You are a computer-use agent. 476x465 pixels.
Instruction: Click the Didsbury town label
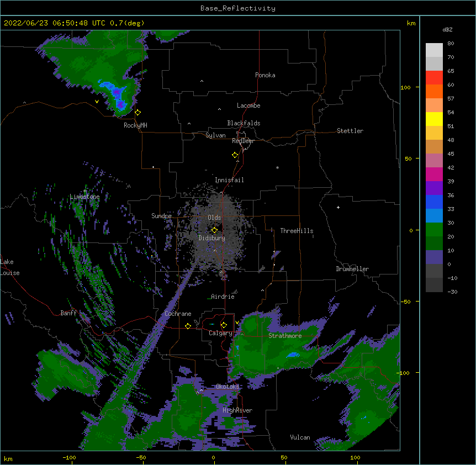coord(212,238)
